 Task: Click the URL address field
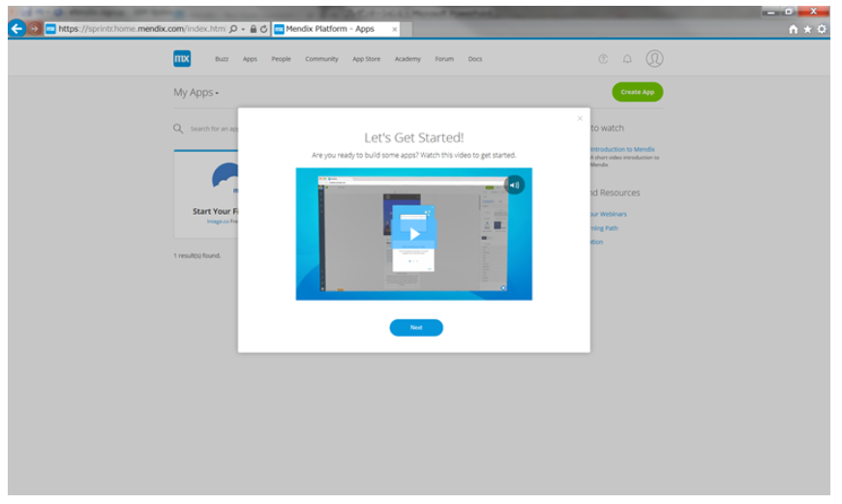pos(141,29)
